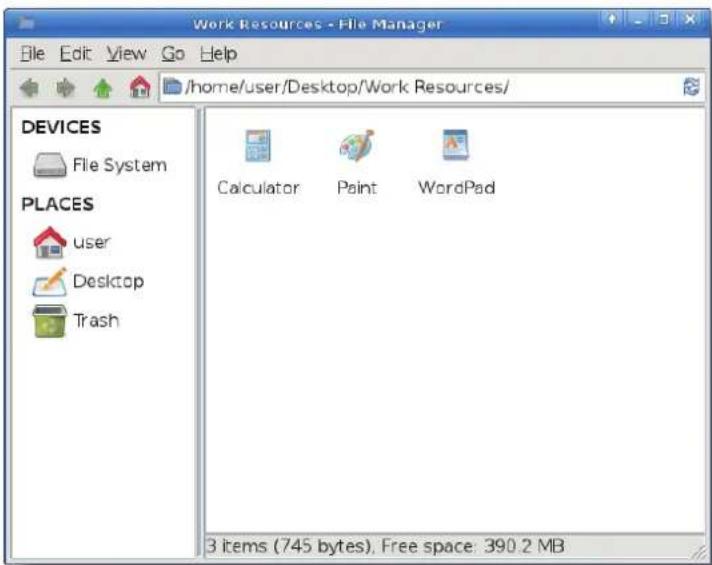Click the folder icon in location bar
The width and height of the screenshot is (712, 565).
coord(172,86)
